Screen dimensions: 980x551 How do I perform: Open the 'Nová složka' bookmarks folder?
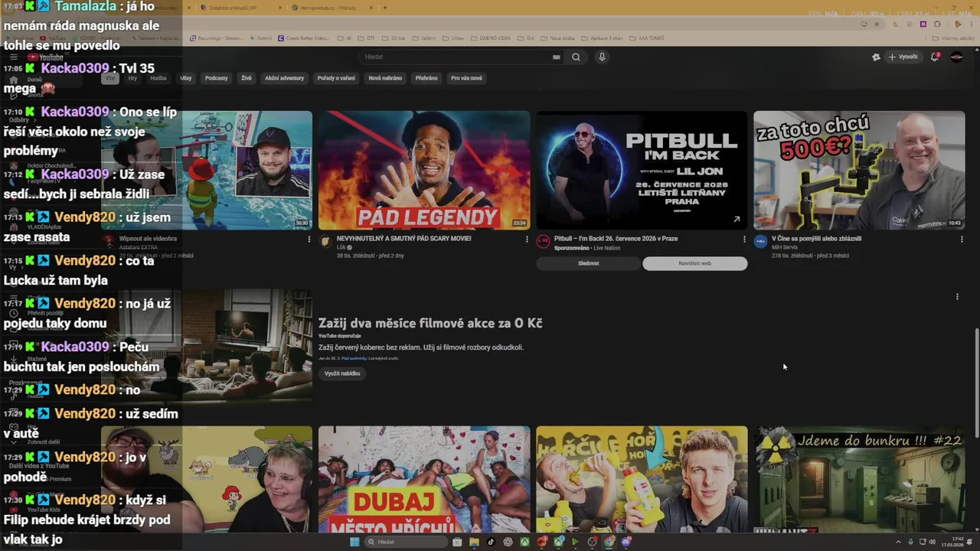pyautogui.click(x=557, y=37)
